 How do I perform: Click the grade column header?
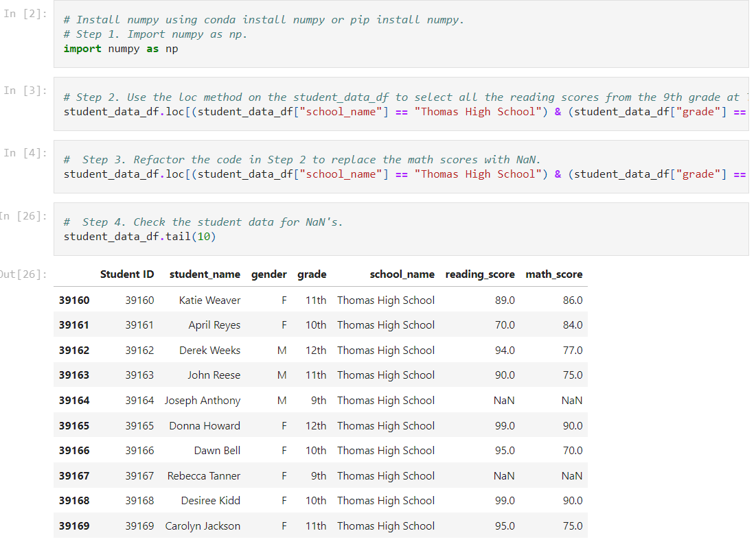[x=312, y=274]
